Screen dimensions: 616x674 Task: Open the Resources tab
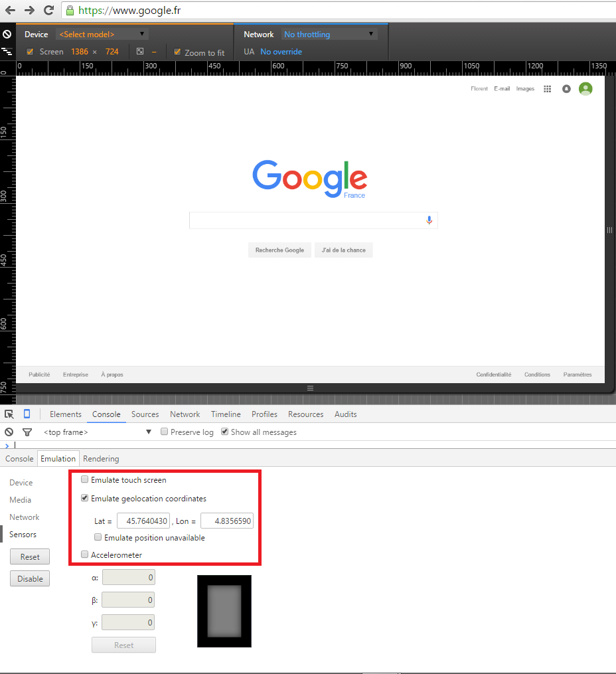(306, 414)
